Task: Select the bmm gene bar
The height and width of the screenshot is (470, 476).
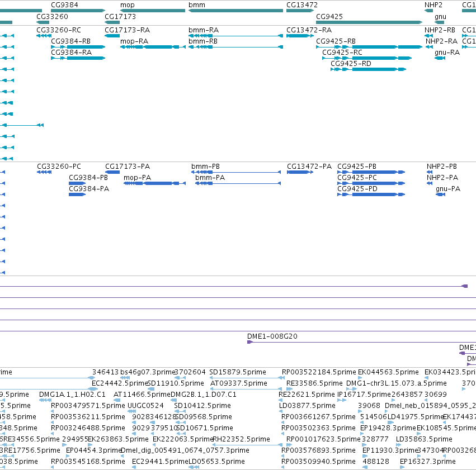Action: (x=235, y=11)
